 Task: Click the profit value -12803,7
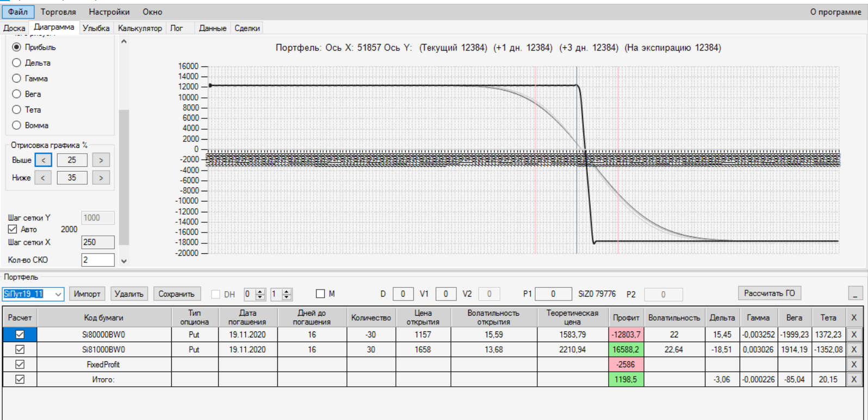pyautogui.click(x=626, y=335)
